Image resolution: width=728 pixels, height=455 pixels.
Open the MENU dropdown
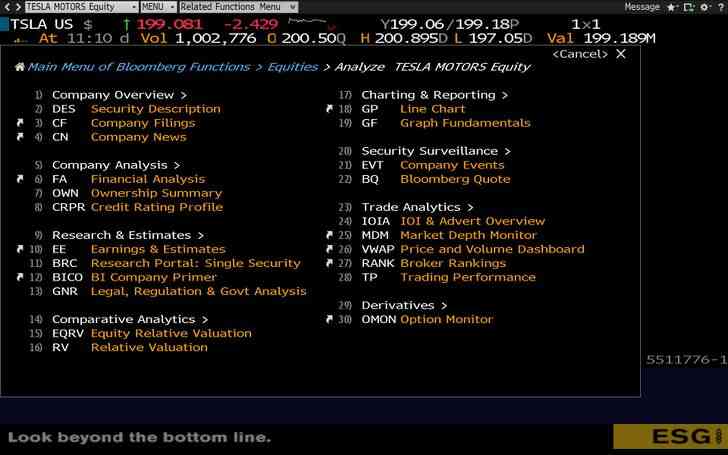pyautogui.click(x=158, y=7)
